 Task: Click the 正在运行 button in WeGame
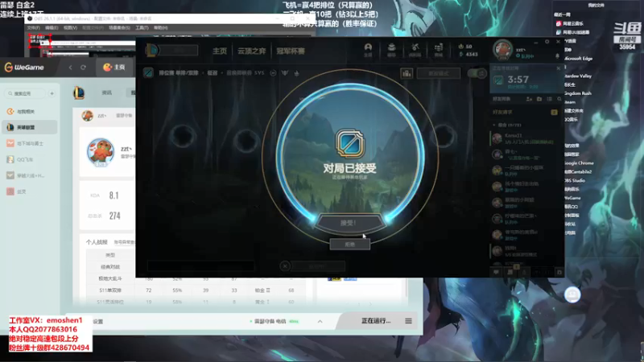click(376, 321)
